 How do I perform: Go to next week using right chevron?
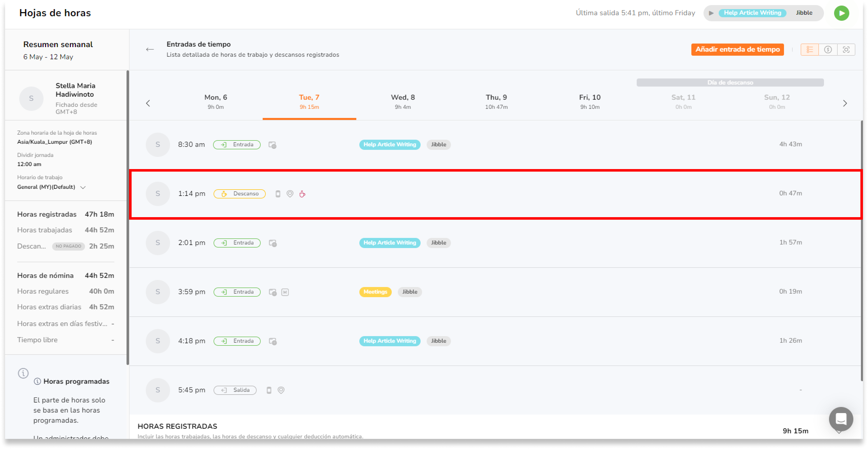[845, 103]
